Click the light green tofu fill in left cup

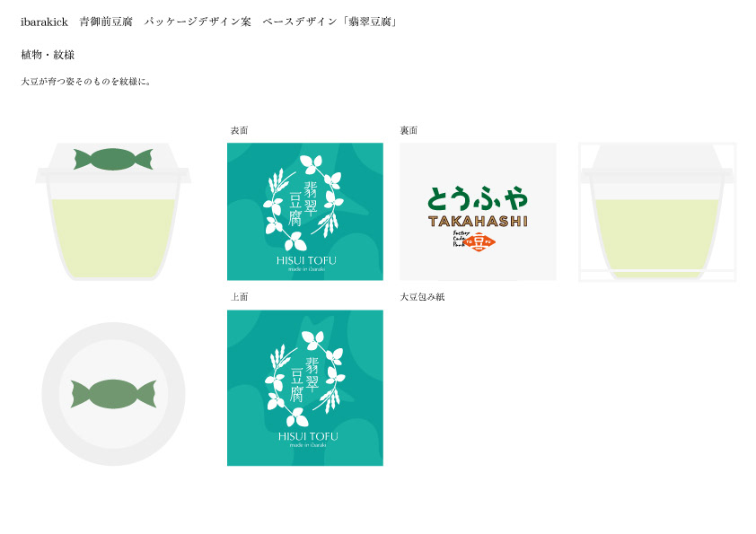pyautogui.click(x=113, y=239)
